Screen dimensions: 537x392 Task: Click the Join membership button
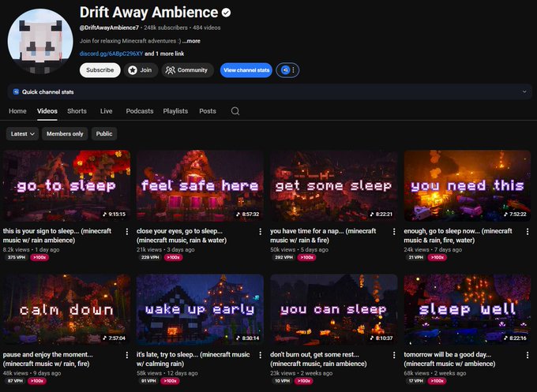(141, 70)
